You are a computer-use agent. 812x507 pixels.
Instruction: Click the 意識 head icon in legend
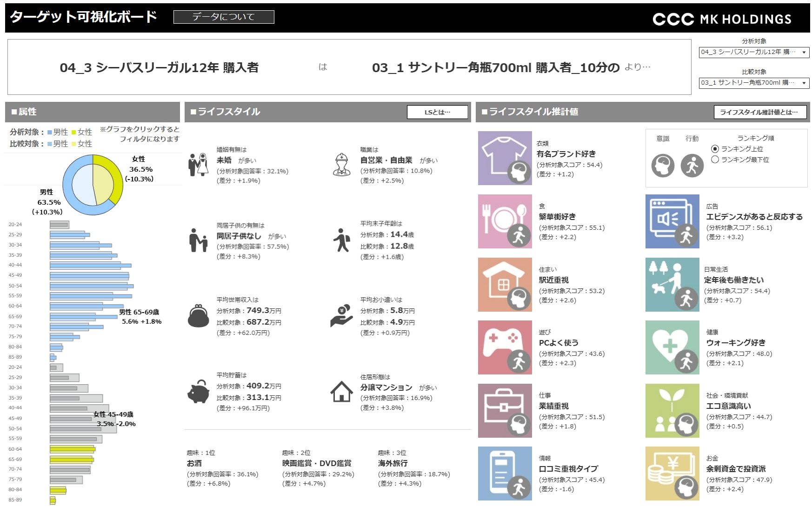663,166
